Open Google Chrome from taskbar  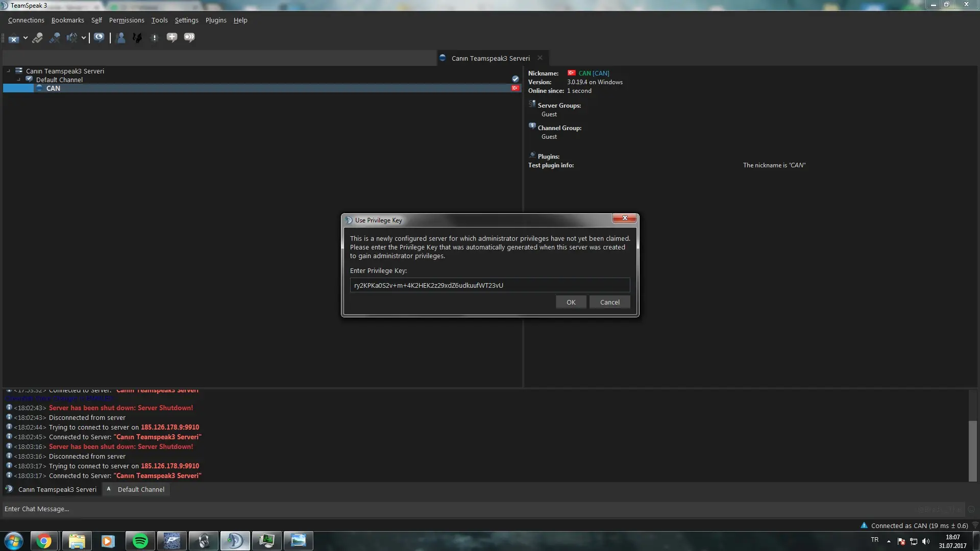coord(44,541)
